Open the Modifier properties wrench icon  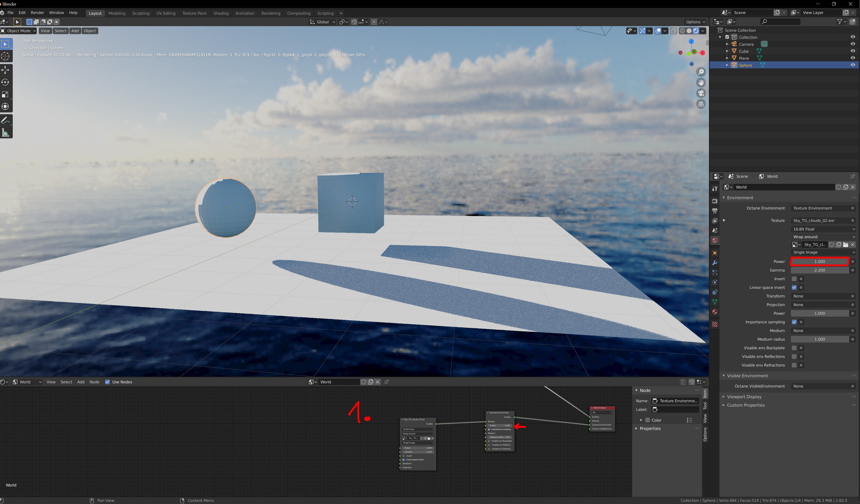coord(715,262)
